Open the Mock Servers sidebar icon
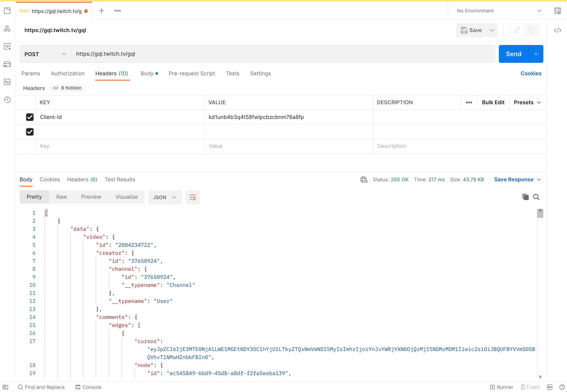This screenshot has height=392, width=567. click(7, 64)
